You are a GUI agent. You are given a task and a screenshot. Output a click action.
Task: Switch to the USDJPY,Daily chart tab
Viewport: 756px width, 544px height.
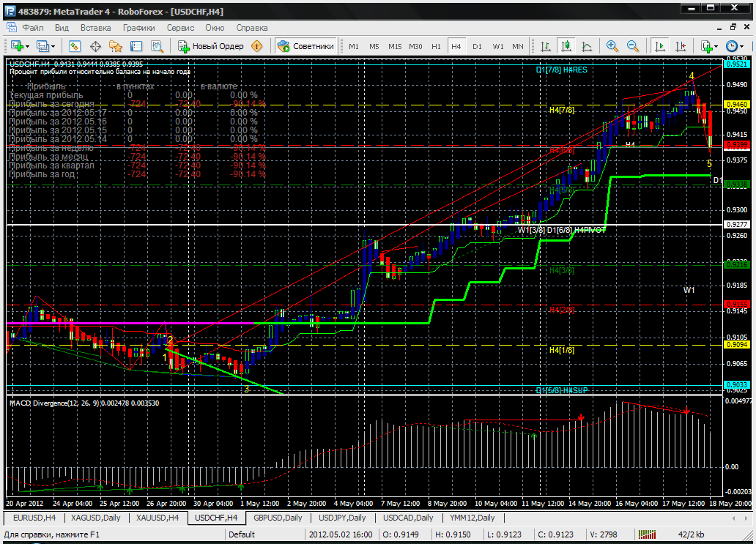click(x=342, y=518)
